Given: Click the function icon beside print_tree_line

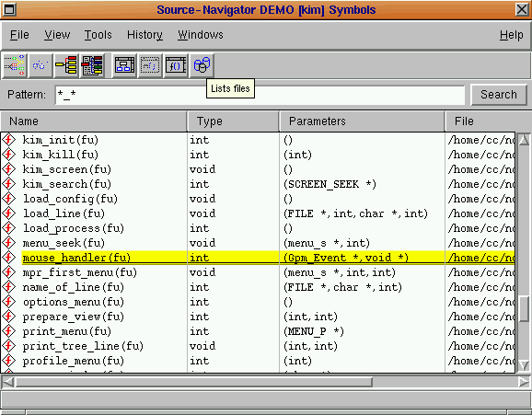Looking at the screenshot, I should 9,346.
